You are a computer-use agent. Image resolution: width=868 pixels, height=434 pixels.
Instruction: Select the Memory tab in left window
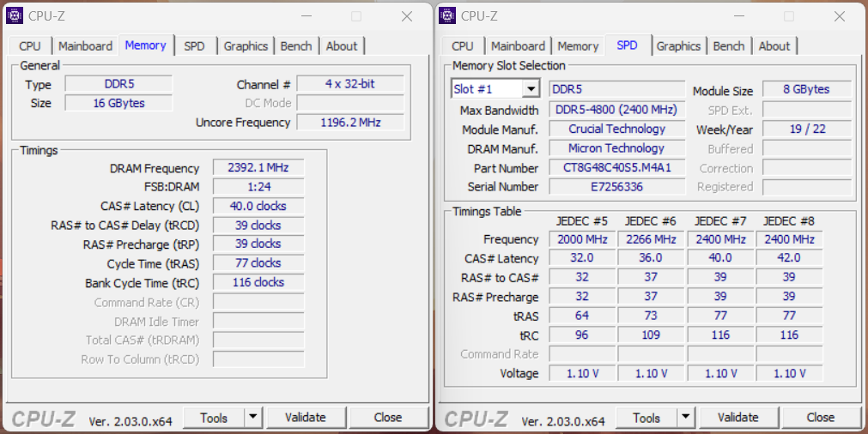pyautogui.click(x=146, y=45)
